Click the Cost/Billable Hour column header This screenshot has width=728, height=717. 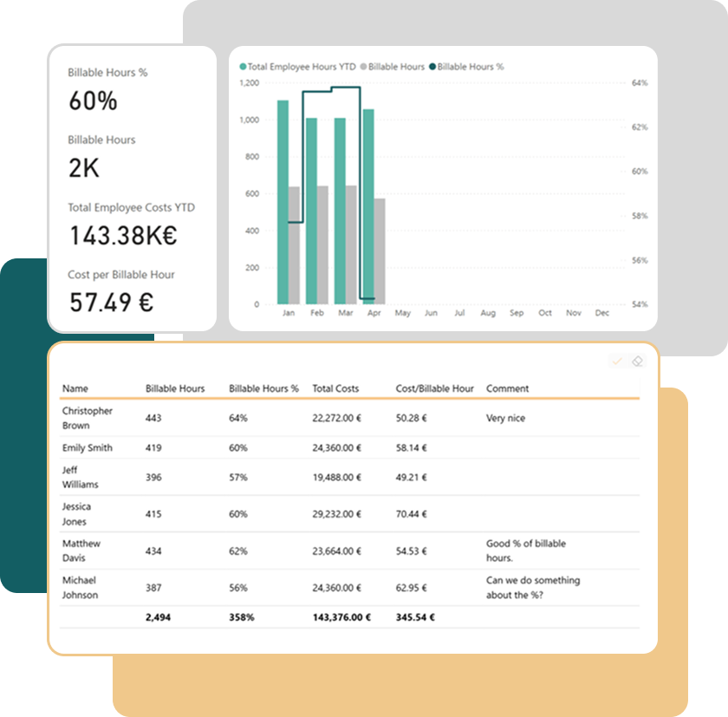(434, 388)
